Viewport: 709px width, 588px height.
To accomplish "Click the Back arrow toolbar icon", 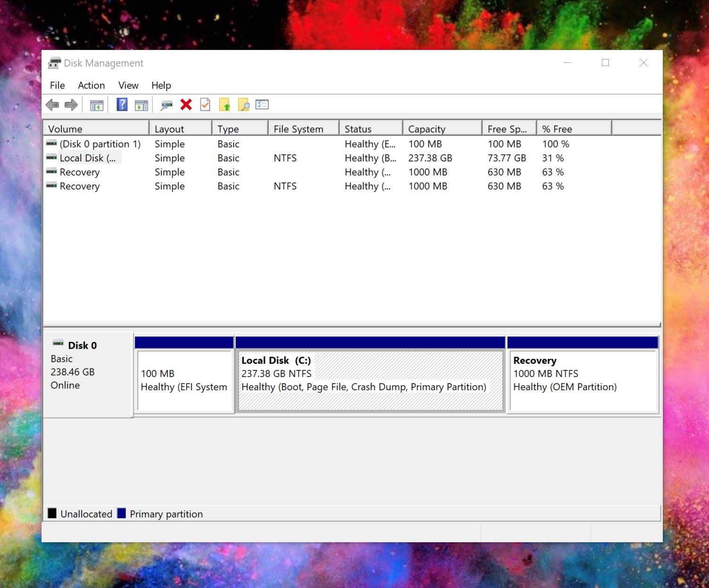I will pyautogui.click(x=52, y=105).
